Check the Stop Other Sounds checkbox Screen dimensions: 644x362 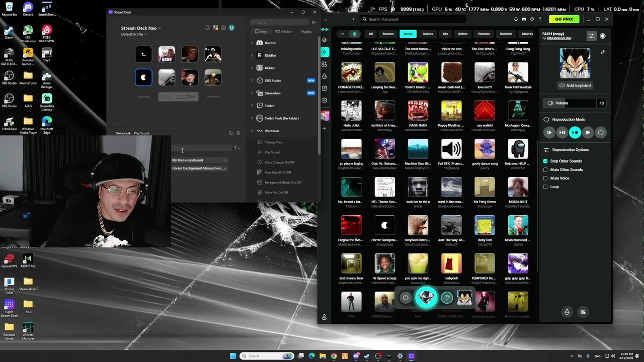pos(545,161)
